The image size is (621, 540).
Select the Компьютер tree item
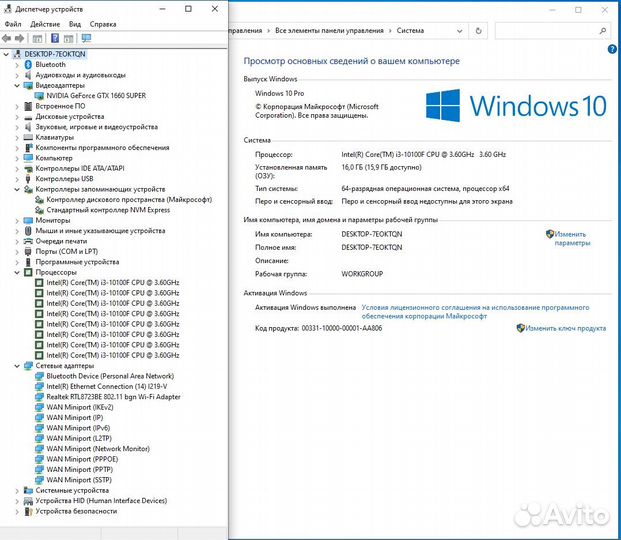click(x=54, y=158)
